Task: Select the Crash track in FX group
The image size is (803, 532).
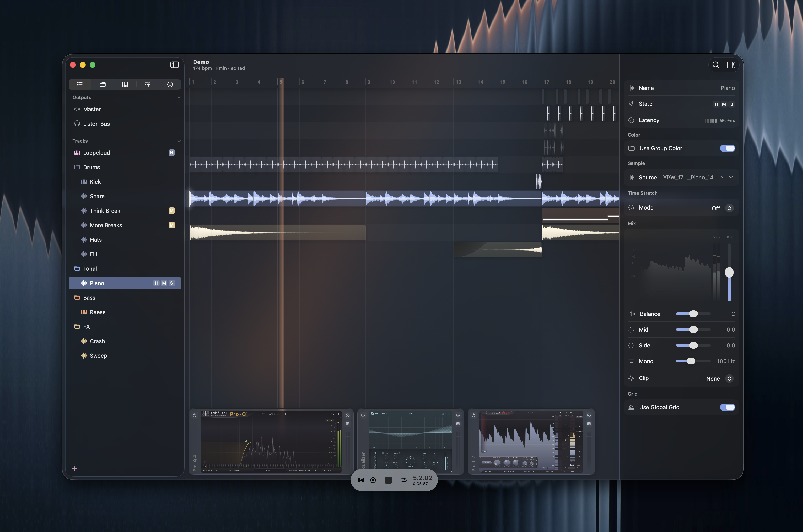Action: click(x=98, y=341)
